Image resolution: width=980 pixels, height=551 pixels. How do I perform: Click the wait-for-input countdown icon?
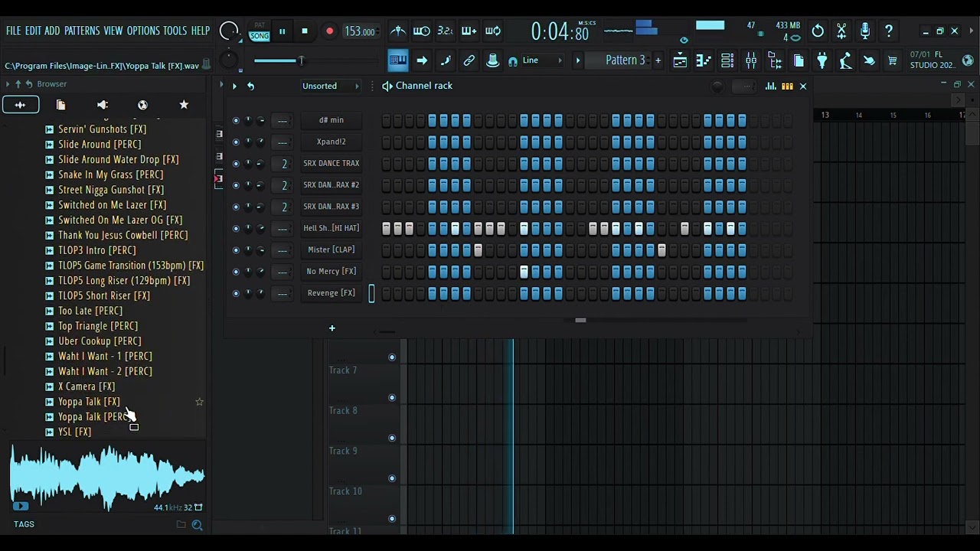pos(422,31)
